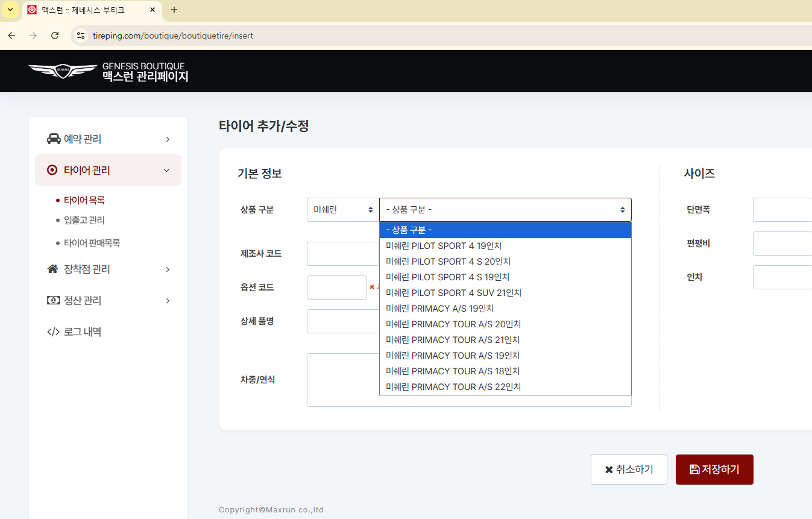
Task: Close the 맥스런 제네시스 부티크 tab
Action: (x=152, y=10)
